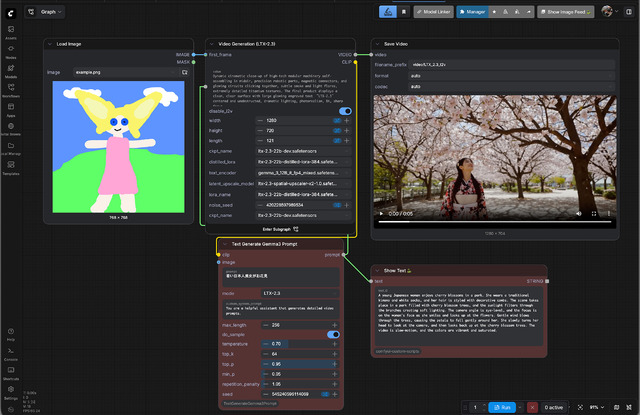
Task: Click the Model Linker button
Action: pyautogui.click(x=432, y=12)
